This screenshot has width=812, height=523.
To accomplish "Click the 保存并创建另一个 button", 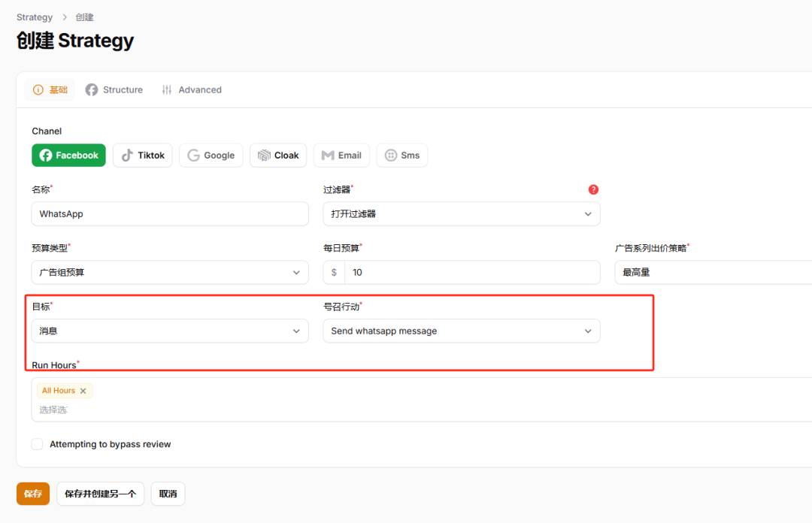I will [x=101, y=494].
